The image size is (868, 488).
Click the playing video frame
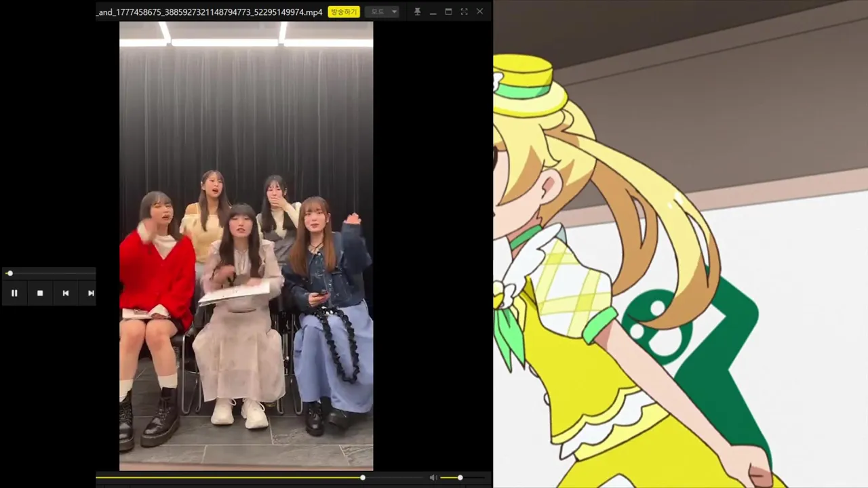coord(246,245)
